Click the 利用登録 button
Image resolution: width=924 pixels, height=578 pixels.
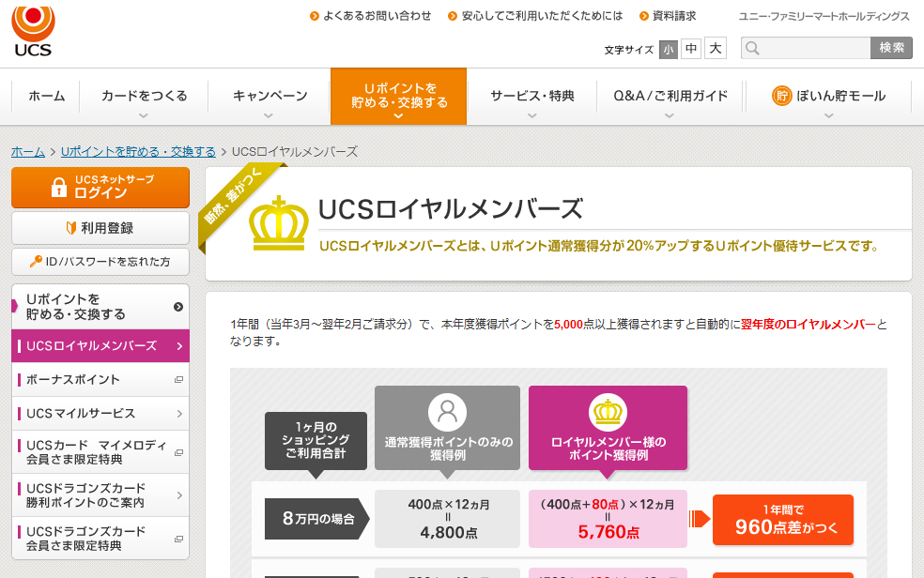click(x=100, y=228)
